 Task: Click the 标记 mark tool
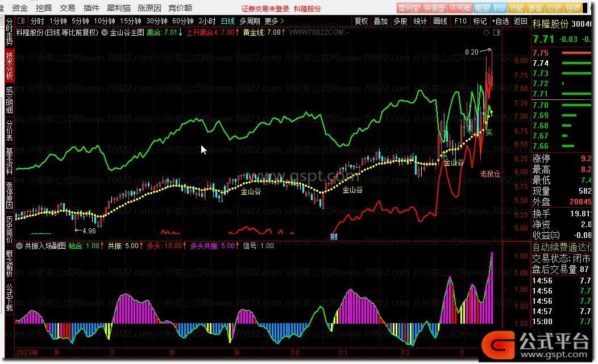[x=480, y=21]
